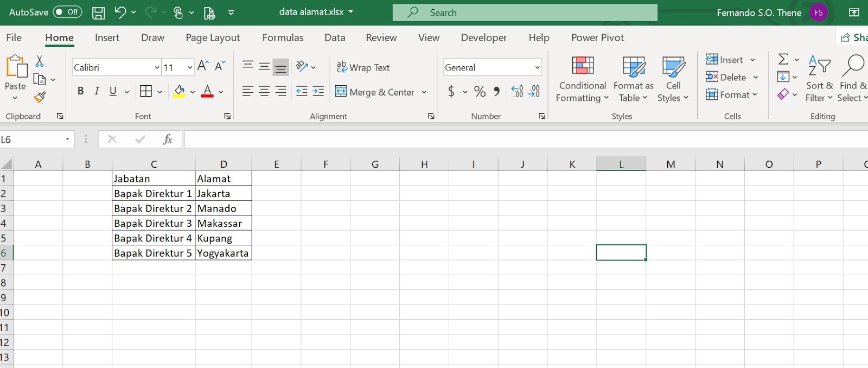Expand Merge & Center dropdown arrow
The image size is (868, 368).
(x=424, y=92)
